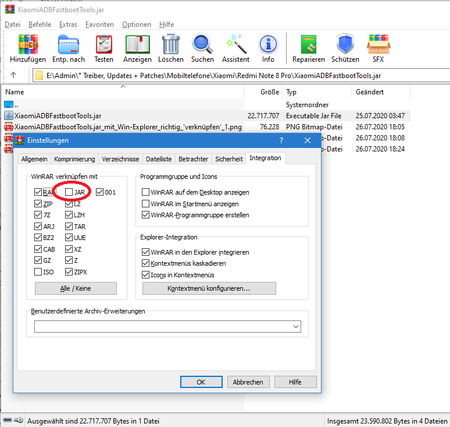Toggle the ZIP association checkbox
The image size is (450, 427).
(x=38, y=203)
